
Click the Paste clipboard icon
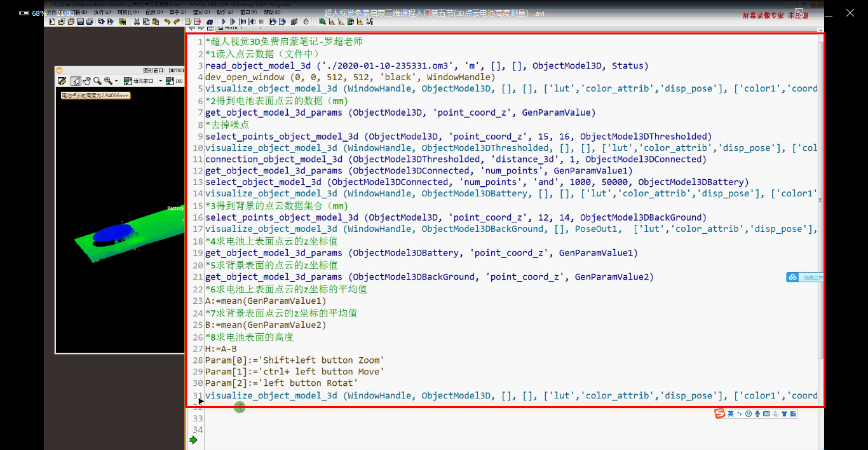pyautogui.click(x=156, y=22)
